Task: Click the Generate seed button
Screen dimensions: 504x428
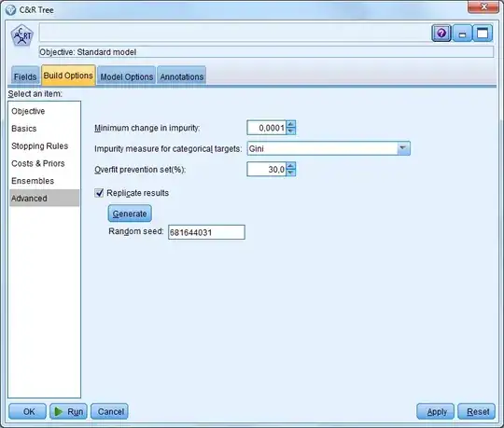Action: [x=130, y=214]
